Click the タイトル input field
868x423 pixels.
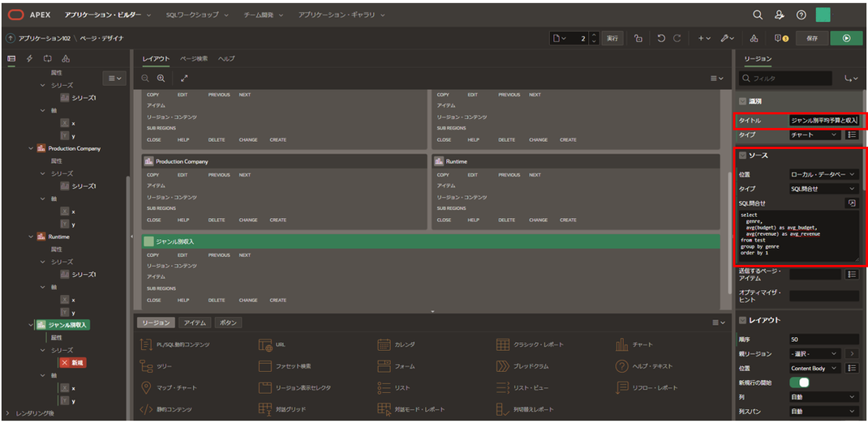tap(824, 120)
